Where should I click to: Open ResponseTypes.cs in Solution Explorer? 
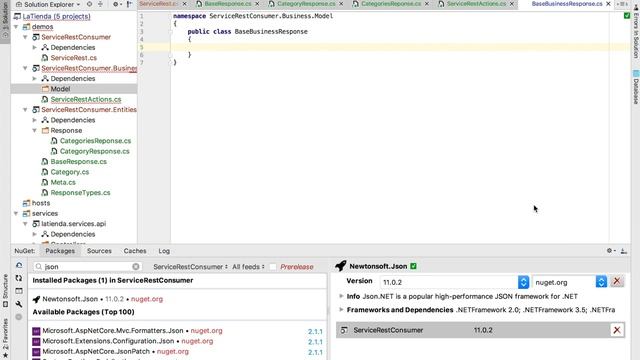[x=80, y=193]
